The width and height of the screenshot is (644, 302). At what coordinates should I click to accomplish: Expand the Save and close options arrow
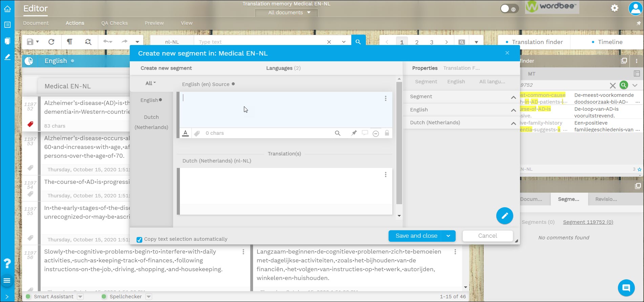click(448, 236)
